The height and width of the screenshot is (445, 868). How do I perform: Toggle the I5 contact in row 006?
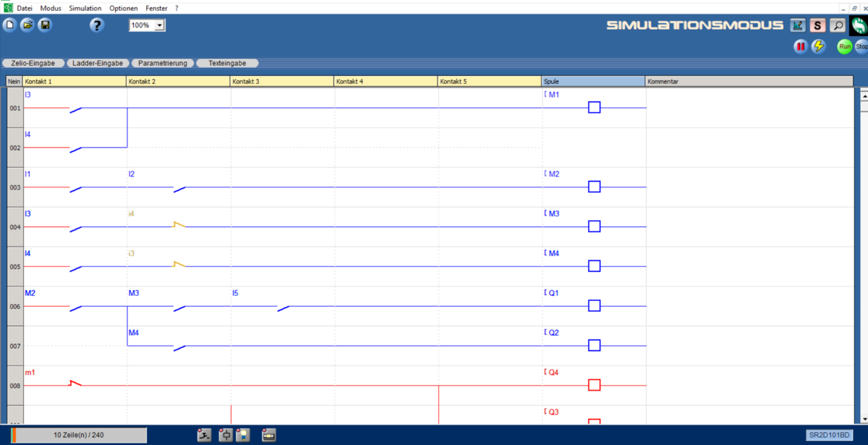(283, 308)
